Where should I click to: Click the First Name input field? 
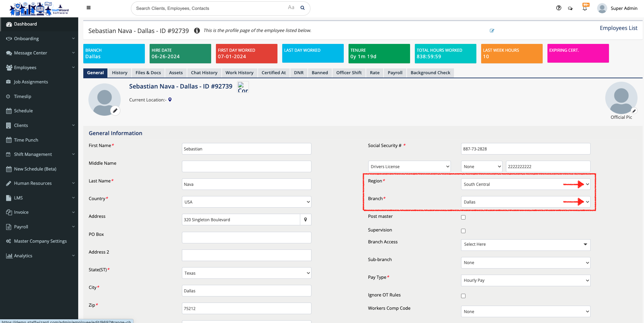(246, 149)
